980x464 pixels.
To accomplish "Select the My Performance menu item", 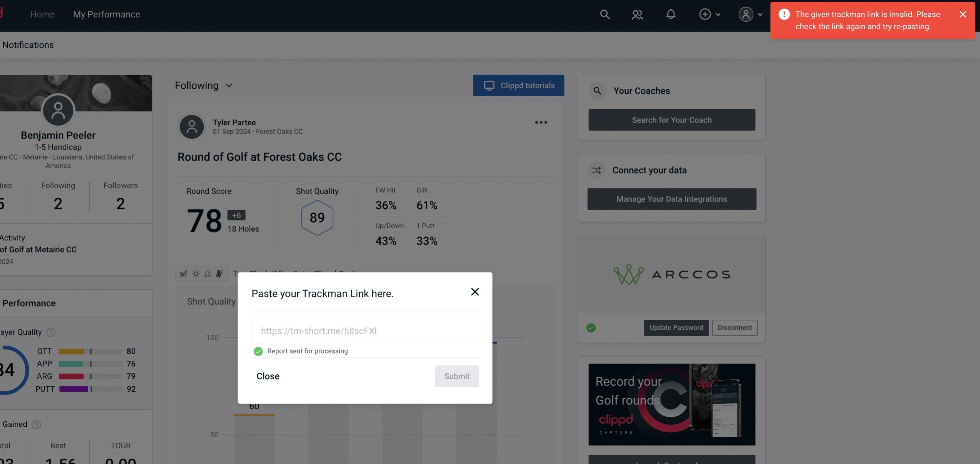I will pyautogui.click(x=106, y=14).
